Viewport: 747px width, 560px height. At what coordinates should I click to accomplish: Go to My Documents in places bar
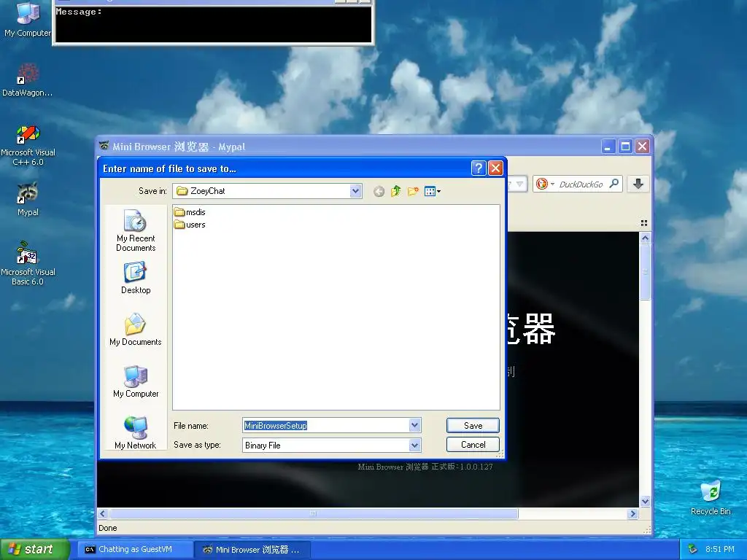pos(136,330)
